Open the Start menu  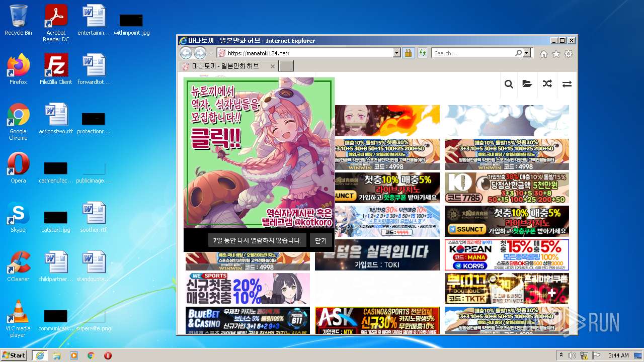click(14, 355)
